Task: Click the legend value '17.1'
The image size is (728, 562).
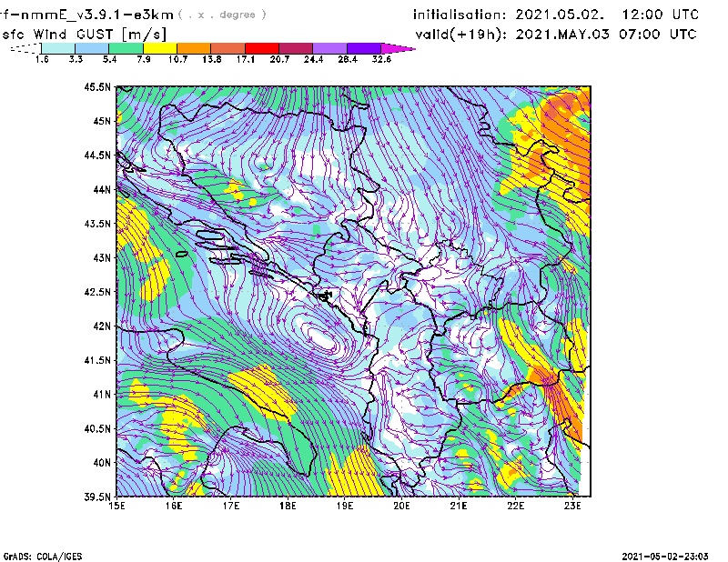Action: pyautogui.click(x=246, y=59)
